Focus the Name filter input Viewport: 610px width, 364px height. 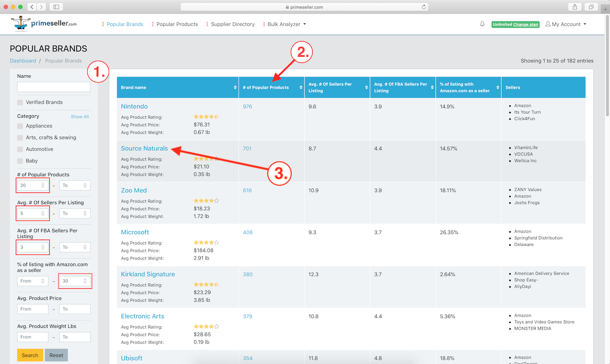click(x=54, y=87)
